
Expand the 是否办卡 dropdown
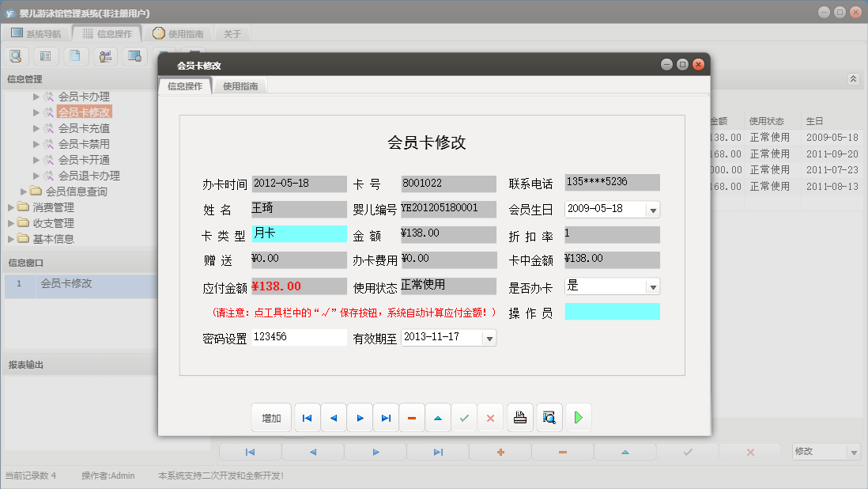pyautogui.click(x=655, y=286)
